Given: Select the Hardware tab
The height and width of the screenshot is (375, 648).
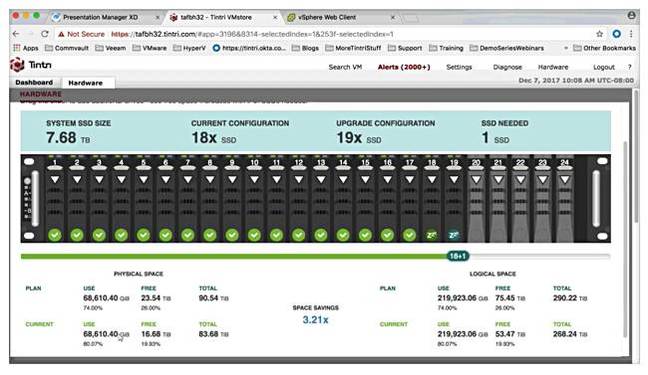Looking at the screenshot, I should (86, 83).
